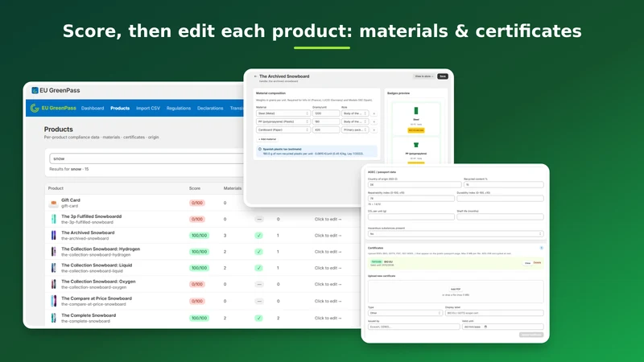
Task: Click the grams field for the Steel row
Action: tap(326, 113)
